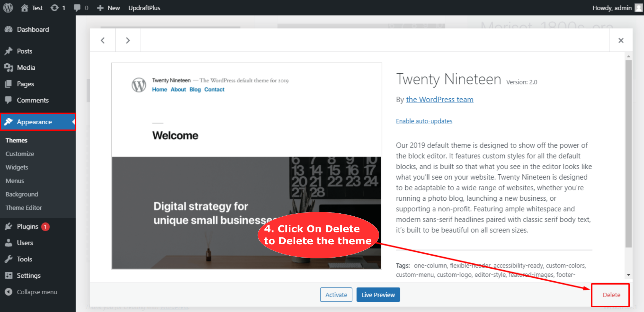The height and width of the screenshot is (312, 644).
Task: Click the updates refresh icon
Action: pyautogui.click(x=54, y=8)
